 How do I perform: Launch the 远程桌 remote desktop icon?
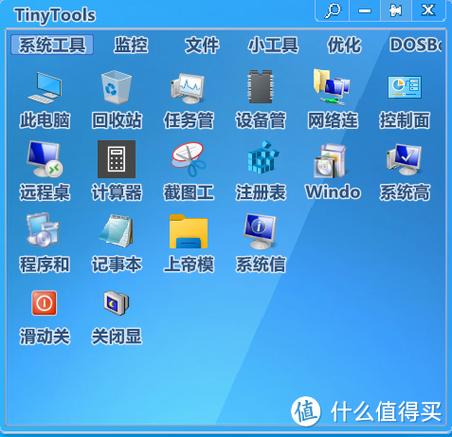pos(45,159)
